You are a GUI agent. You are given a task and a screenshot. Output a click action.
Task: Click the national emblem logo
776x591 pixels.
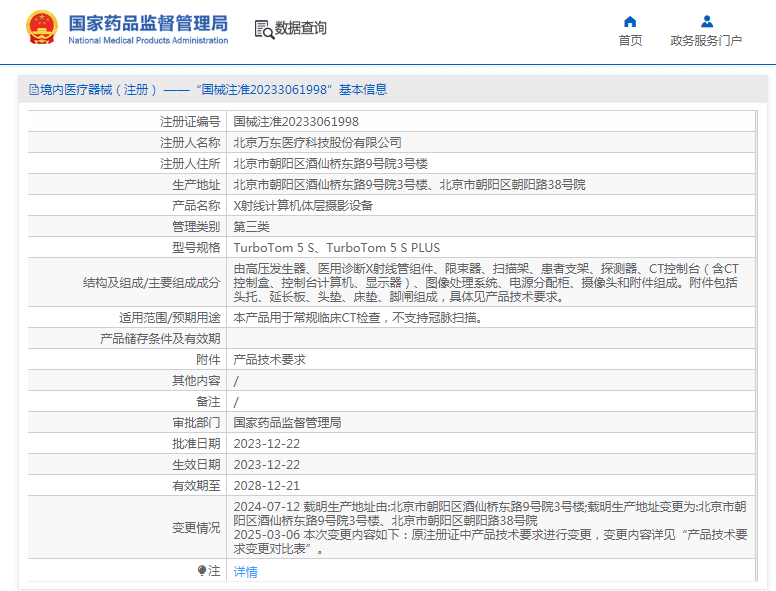point(42,28)
